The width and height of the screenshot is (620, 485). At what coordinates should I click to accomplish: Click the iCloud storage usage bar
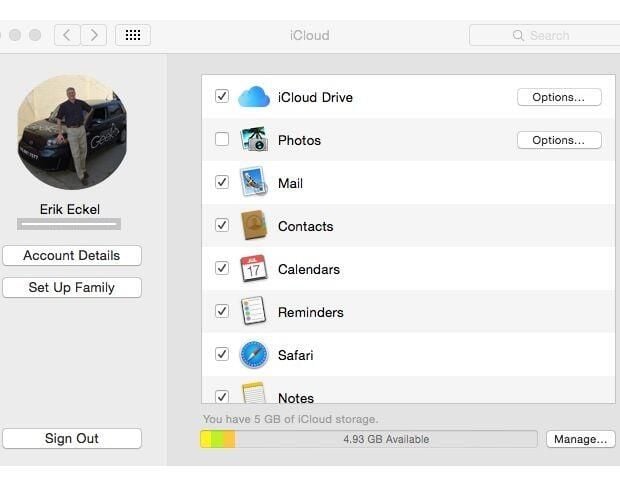click(x=369, y=439)
